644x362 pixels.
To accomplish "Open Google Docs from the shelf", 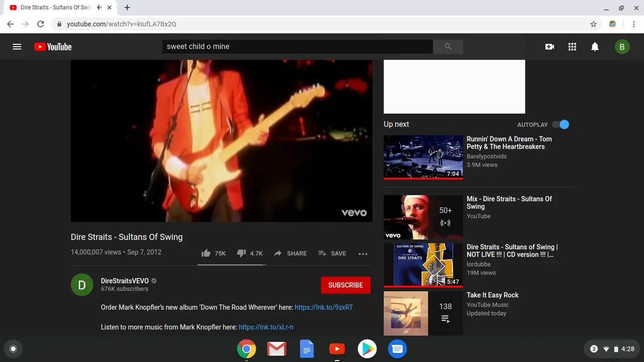I will (x=307, y=349).
